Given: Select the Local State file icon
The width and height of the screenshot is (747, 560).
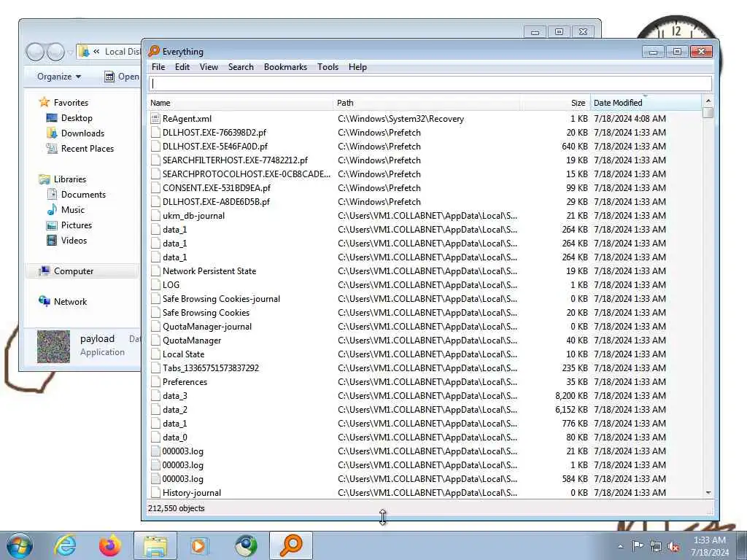Looking at the screenshot, I should coord(155,354).
